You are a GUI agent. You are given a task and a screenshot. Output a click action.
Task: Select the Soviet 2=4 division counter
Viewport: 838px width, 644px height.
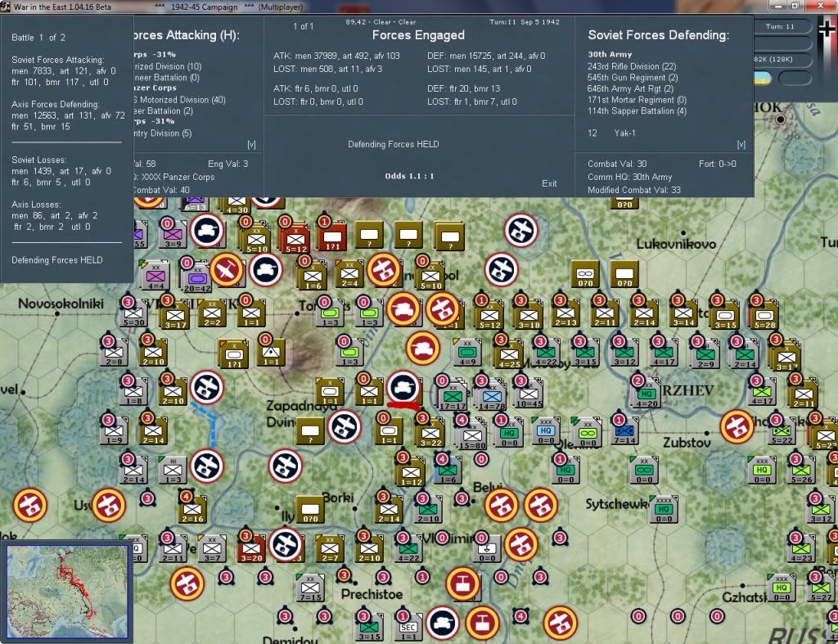click(x=349, y=274)
